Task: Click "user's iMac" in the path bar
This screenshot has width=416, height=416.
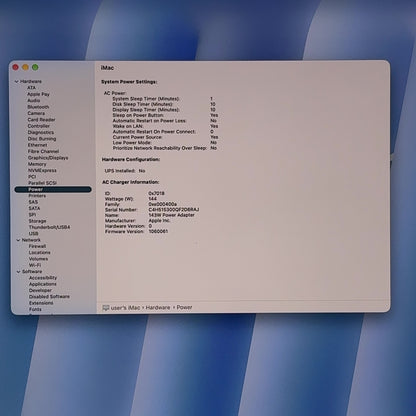Action: coord(125,308)
